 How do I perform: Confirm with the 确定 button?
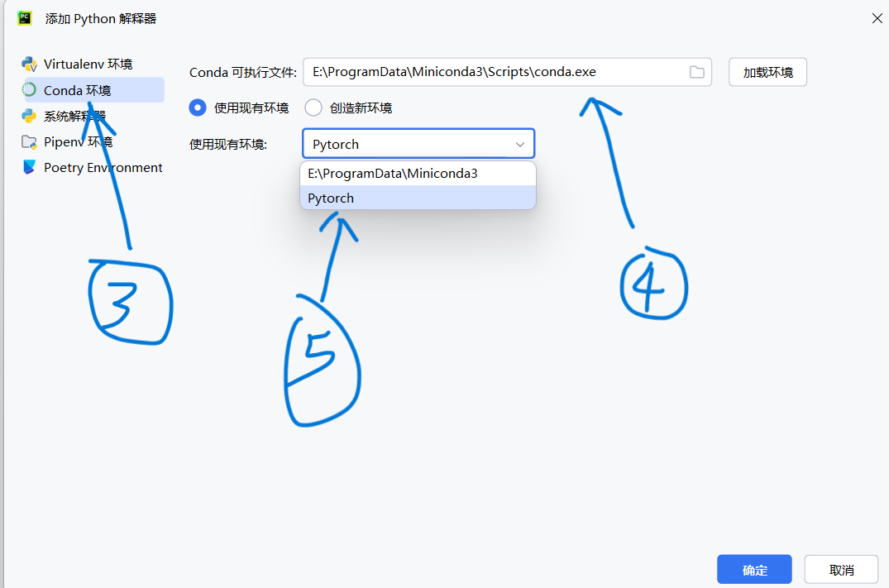(754, 569)
